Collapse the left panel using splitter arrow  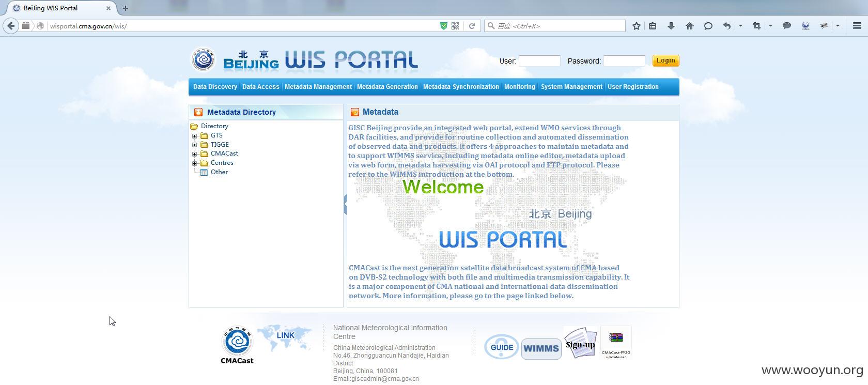[x=345, y=205]
